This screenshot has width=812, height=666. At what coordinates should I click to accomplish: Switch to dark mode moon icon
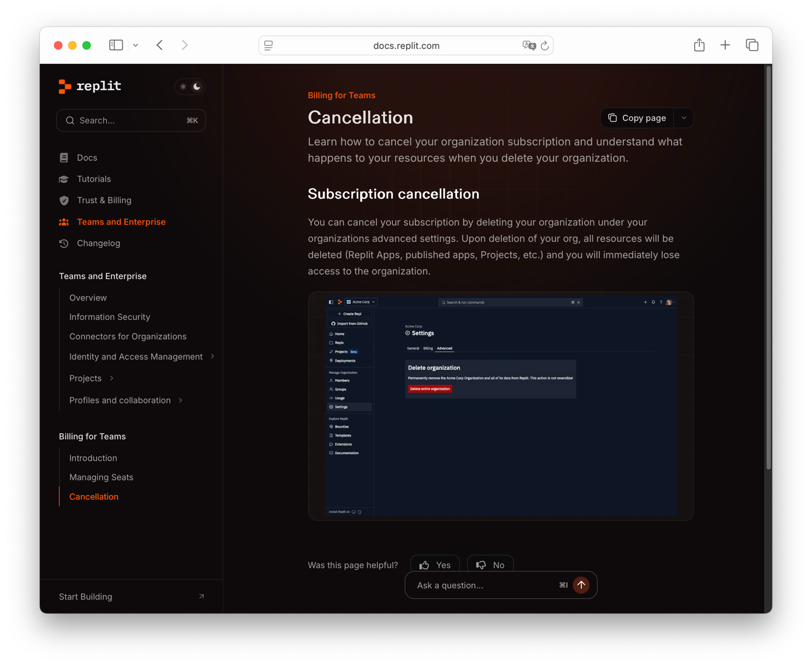197,87
